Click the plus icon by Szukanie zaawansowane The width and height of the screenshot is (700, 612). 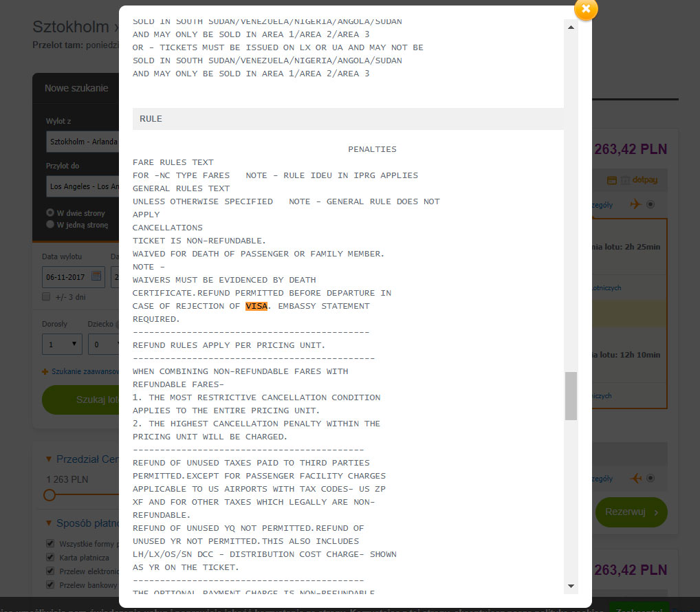[45, 371]
